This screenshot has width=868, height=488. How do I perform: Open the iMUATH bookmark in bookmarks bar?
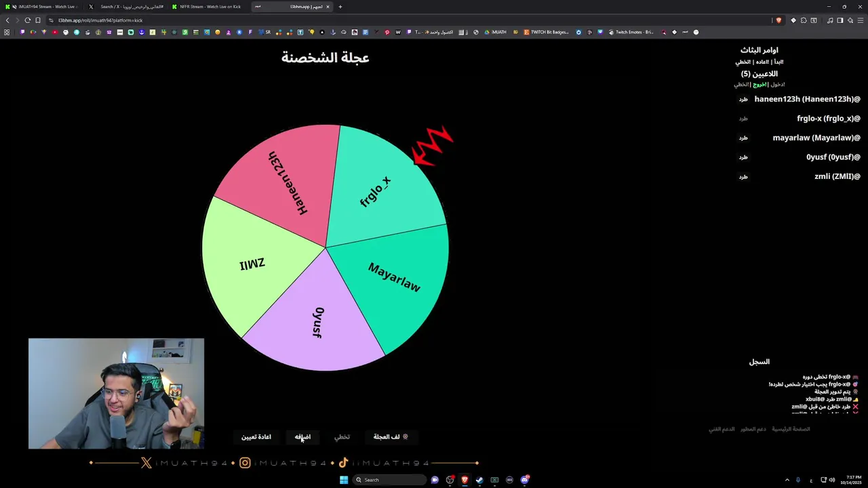tap(496, 32)
